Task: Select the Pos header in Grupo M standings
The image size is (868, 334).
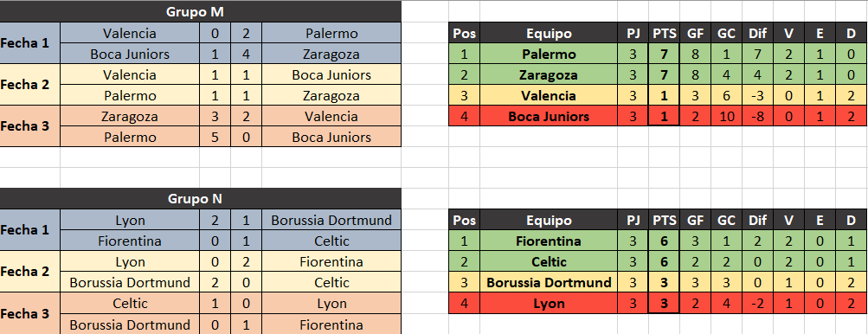Action: click(x=465, y=33)
